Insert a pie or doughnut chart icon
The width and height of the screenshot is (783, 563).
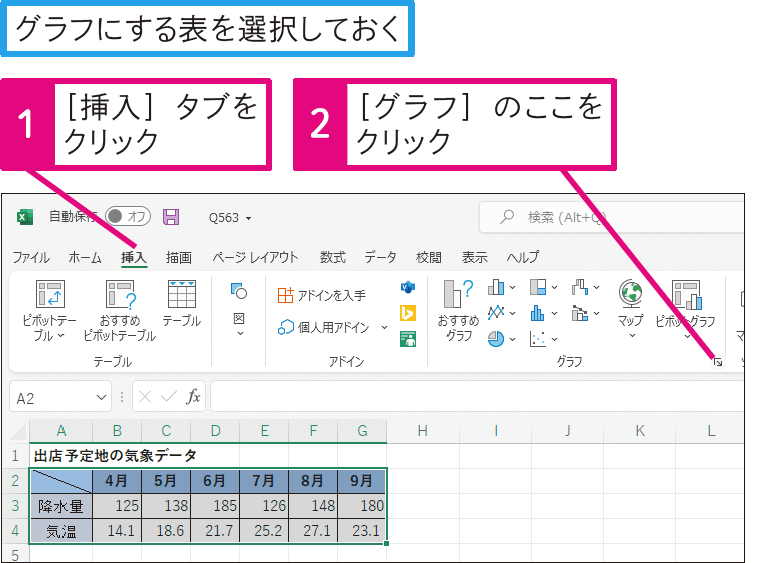pos(496,339)
